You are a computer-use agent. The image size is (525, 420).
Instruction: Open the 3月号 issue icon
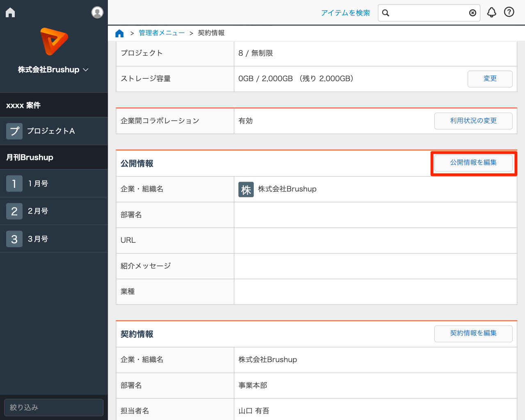pyautogui.click(x=14, y=239)
